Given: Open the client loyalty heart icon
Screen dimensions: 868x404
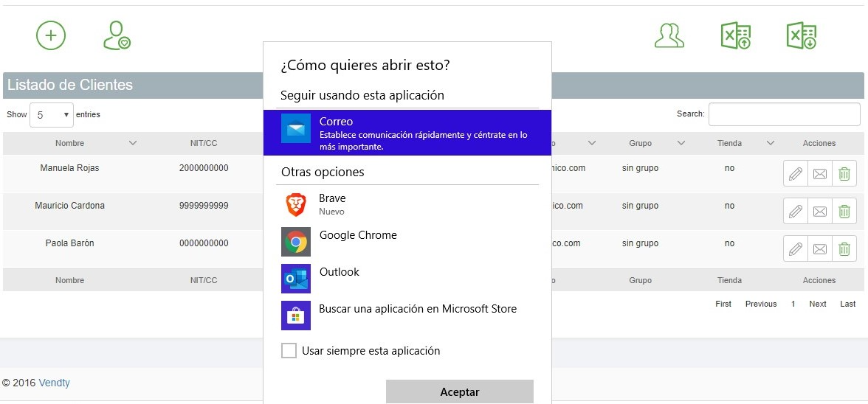Looking at the screenshot, I should coord(117,35).
